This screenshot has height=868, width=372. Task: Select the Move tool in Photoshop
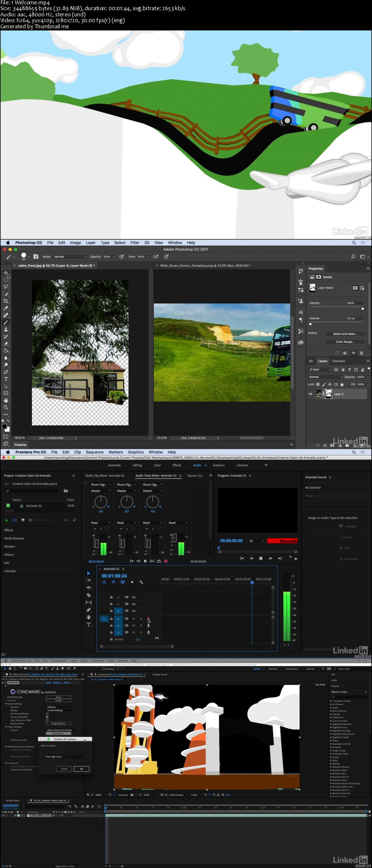coord(5,273)
